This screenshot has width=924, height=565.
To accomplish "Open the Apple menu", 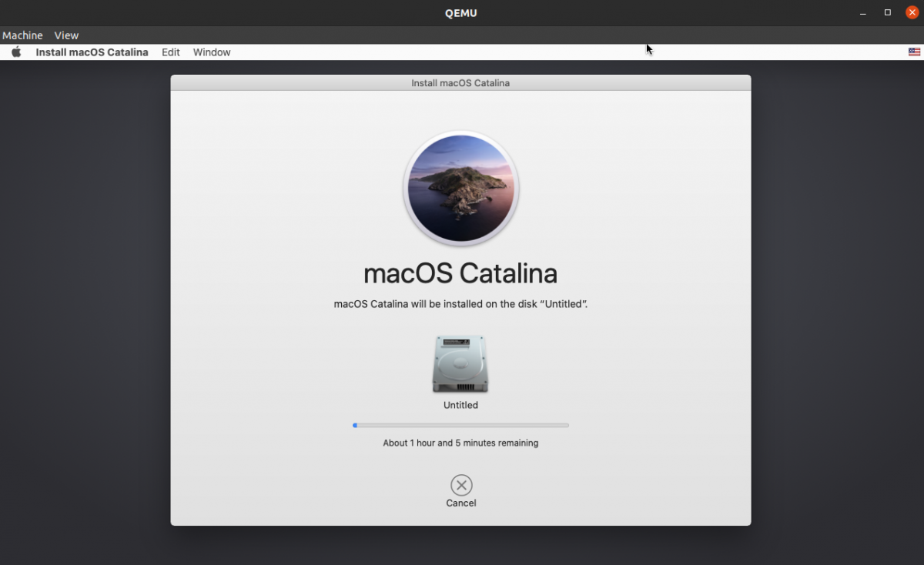I will [16, 52].
